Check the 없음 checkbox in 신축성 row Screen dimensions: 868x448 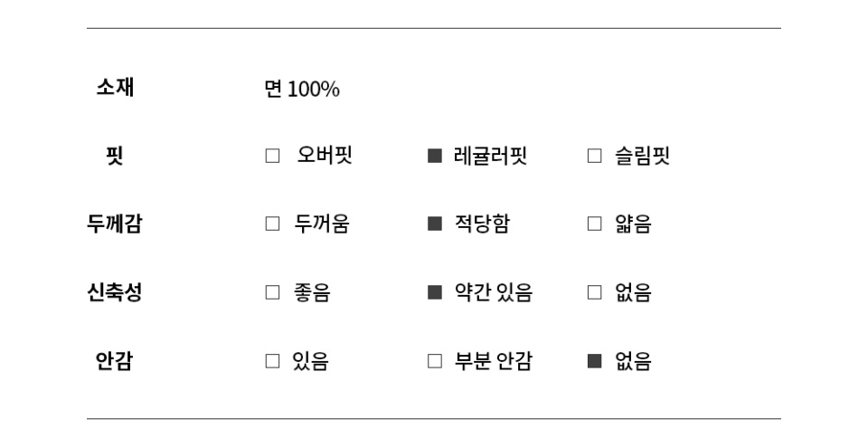pos(594,292)
